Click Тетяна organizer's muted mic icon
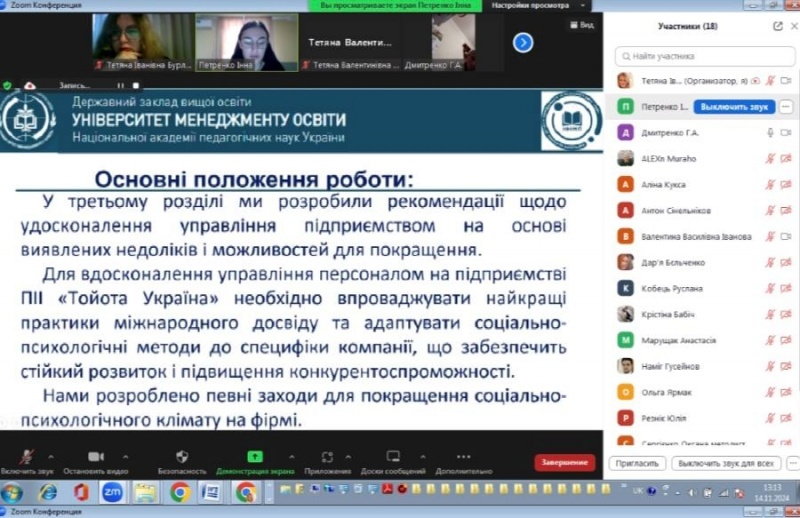800x518 pixels. (770, 81)
